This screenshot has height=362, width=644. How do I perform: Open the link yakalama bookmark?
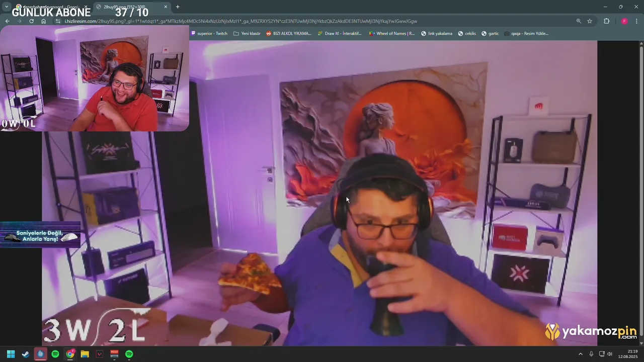click(x=436, y=34)
